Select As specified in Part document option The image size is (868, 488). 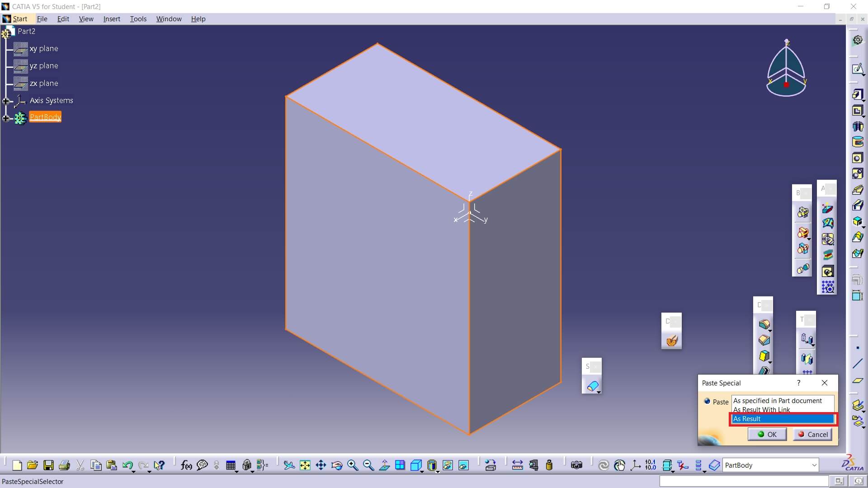(783, 400)
